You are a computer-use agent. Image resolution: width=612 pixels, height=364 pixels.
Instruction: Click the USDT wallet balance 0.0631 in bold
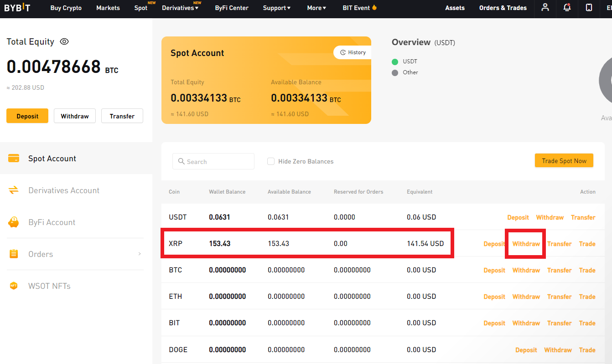(219, 217)
